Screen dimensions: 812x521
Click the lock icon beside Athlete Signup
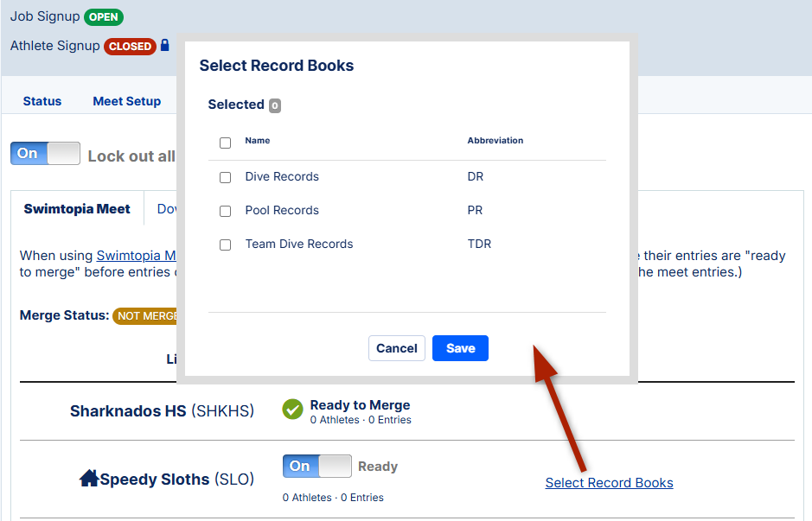[x=164, y=45]
